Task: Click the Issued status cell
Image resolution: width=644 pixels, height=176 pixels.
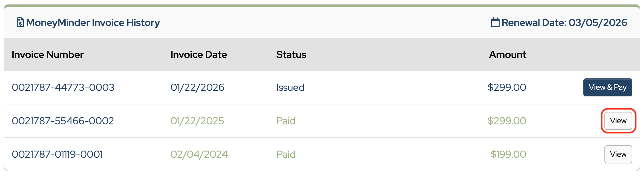Action: click(x=290, y=87)
